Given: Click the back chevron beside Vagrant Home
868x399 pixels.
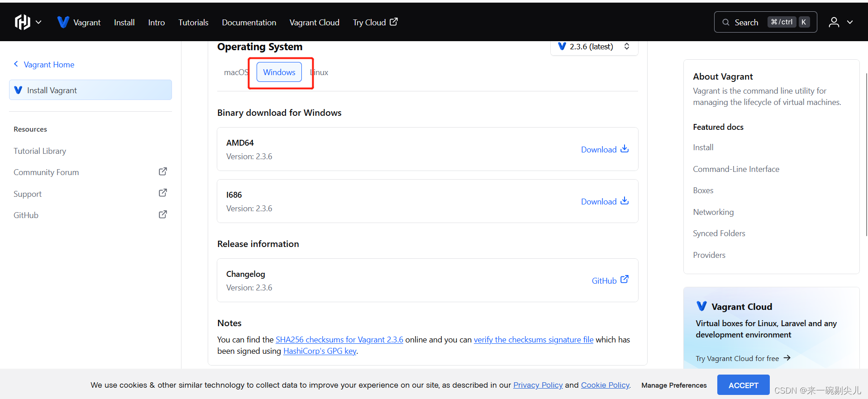Looking at the screenshot, I should [16, 64].
